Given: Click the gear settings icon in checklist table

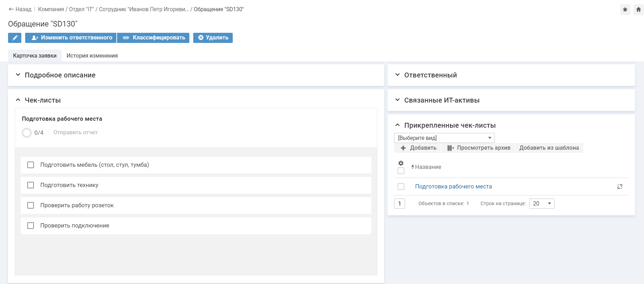Looking at the screenshot, I should pos(401,163).
